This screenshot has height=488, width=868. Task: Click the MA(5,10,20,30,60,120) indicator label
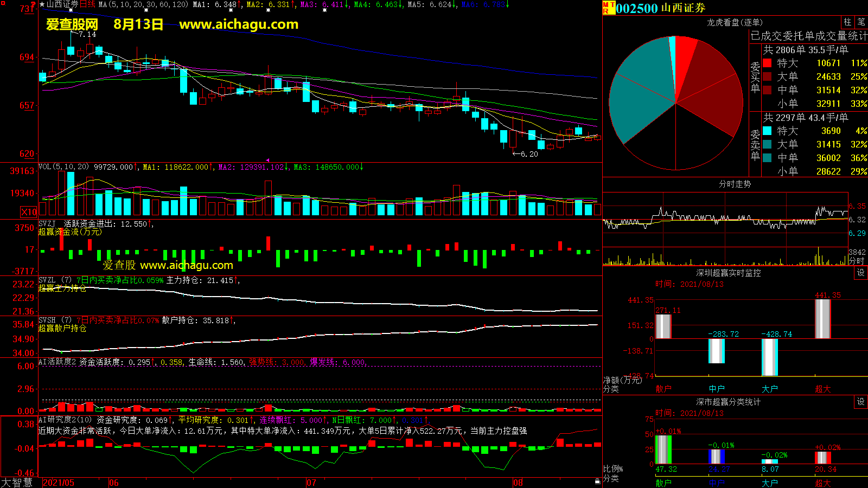coord(143,4)
